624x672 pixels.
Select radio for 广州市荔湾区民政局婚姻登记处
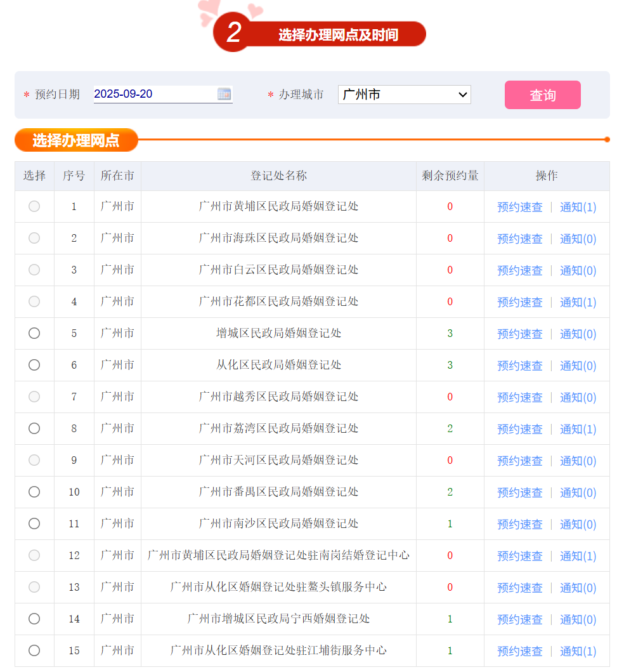point(34,428)
